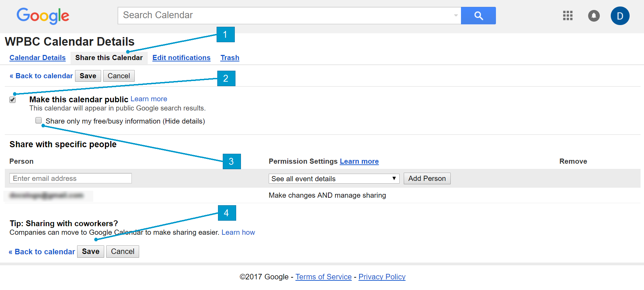Viewport: 644px width, 290px height.
Task: Focus the Enter email address field
Action: click(71, 178)
